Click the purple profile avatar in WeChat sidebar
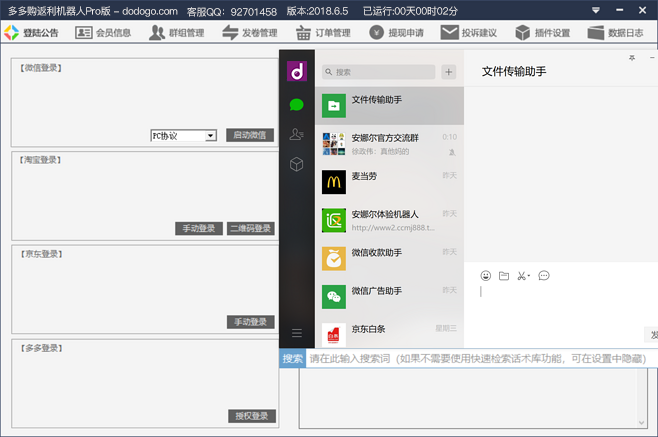The image size is (658, 437). coord(297,71)
